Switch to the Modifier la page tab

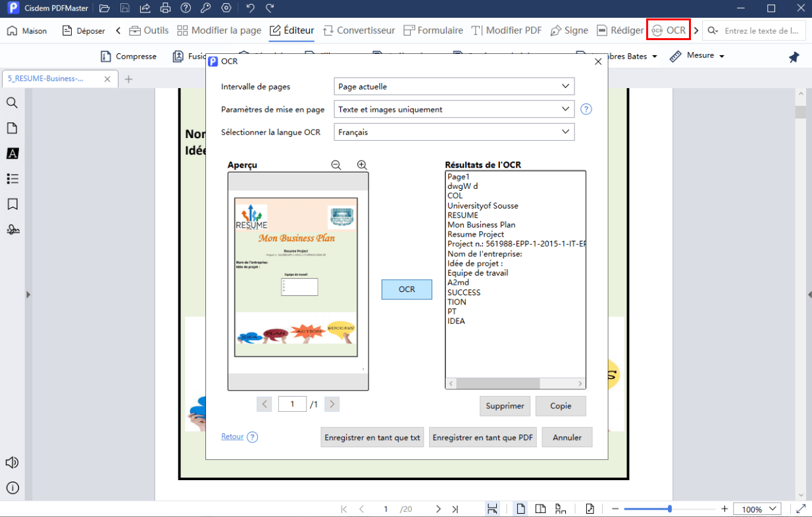[x=219, y=30]
